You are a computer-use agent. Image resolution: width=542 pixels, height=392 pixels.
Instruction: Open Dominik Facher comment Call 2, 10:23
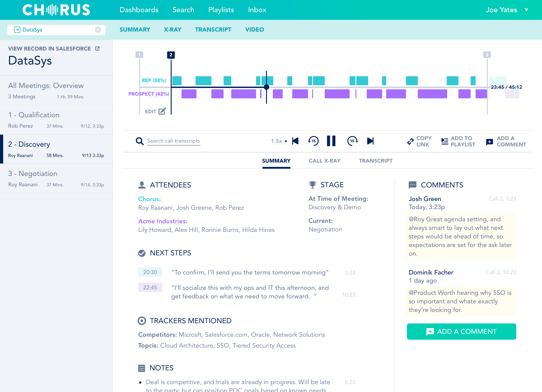(x=501, y=272)
